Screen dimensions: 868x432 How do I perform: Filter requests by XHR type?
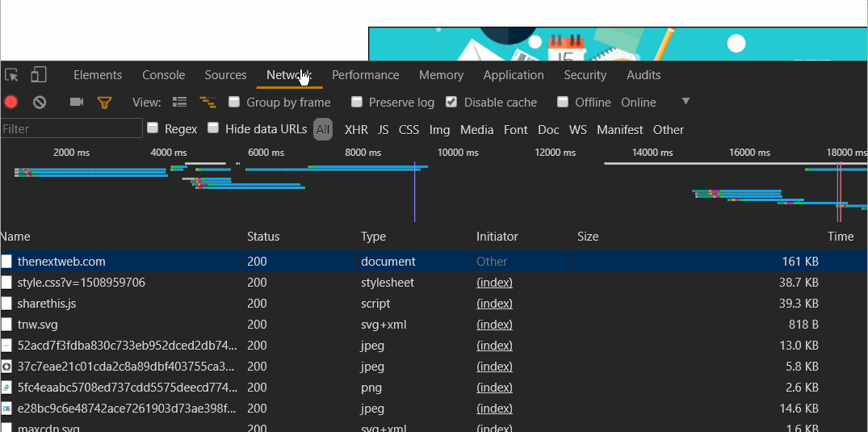point(356,130)
